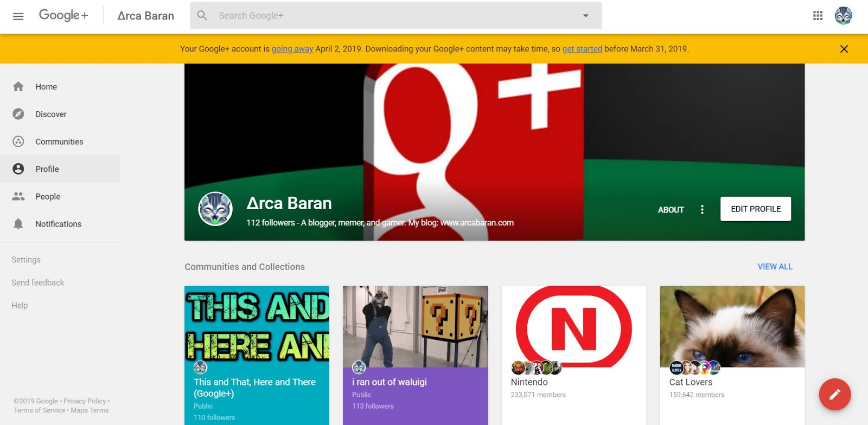
Task: Open Settings from the sidebar
Action: [x=26, y=260]
